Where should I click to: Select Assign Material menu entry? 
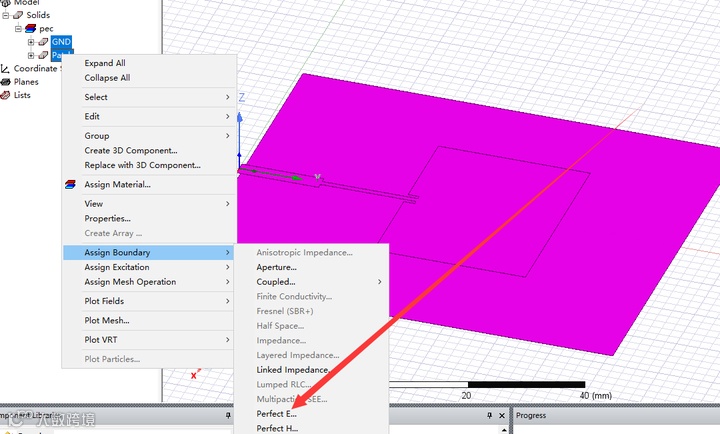pos(117,184)
